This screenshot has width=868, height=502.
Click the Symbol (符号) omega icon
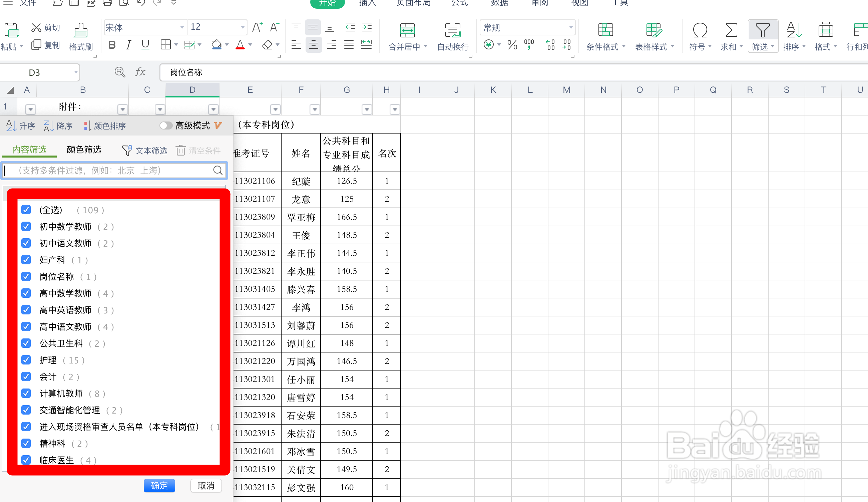700,30
